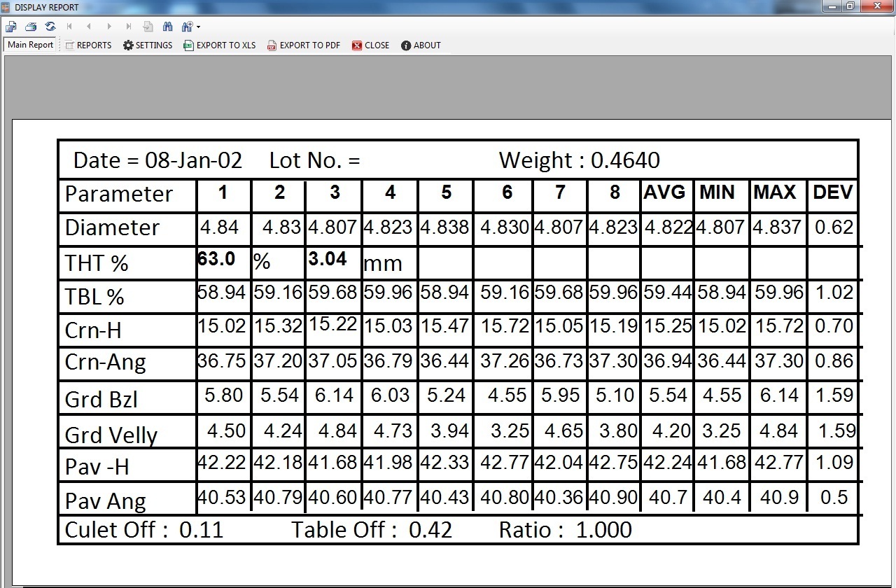Click Grd Bzl value 5.80

point(224,395)
